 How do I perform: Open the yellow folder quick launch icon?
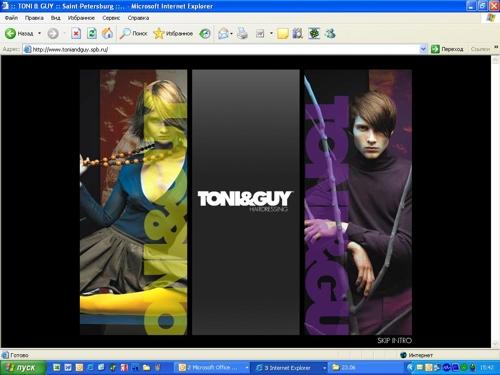tap(146, 367)
